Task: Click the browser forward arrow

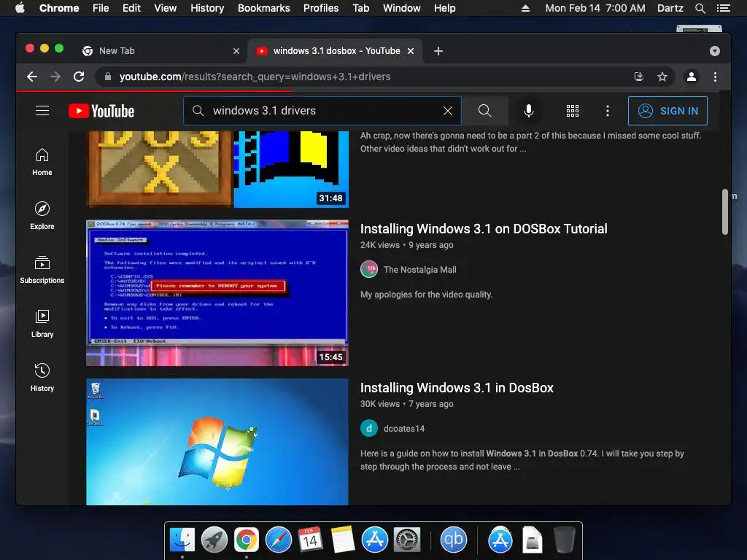Action: [x=55, y=77]
